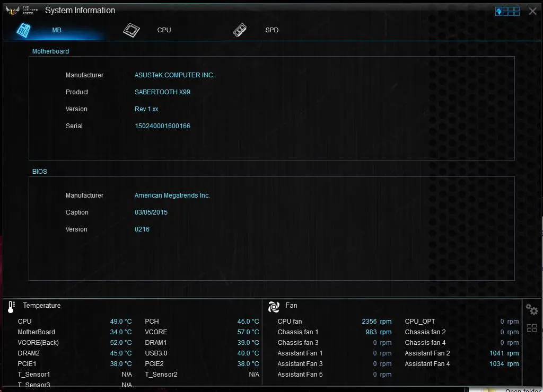Click the SPD memory module icon
543x392 pixels.
240,30
